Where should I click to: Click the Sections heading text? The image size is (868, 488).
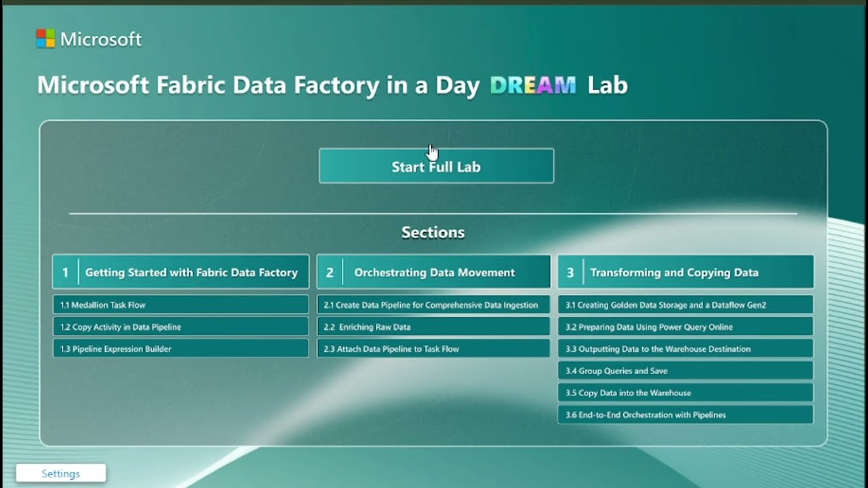(433, 232)
